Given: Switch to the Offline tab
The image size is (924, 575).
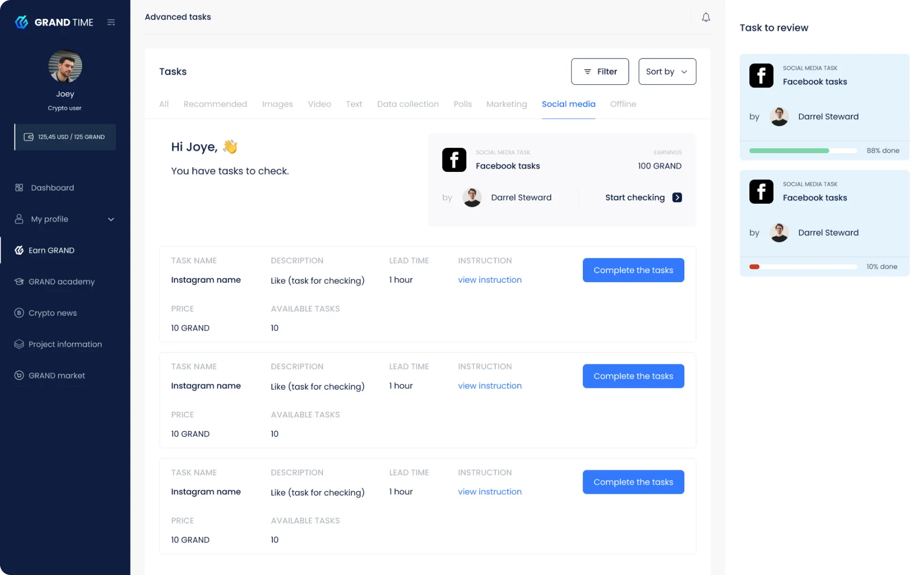Looking at the screenshot, I should [x=623, y=104].
